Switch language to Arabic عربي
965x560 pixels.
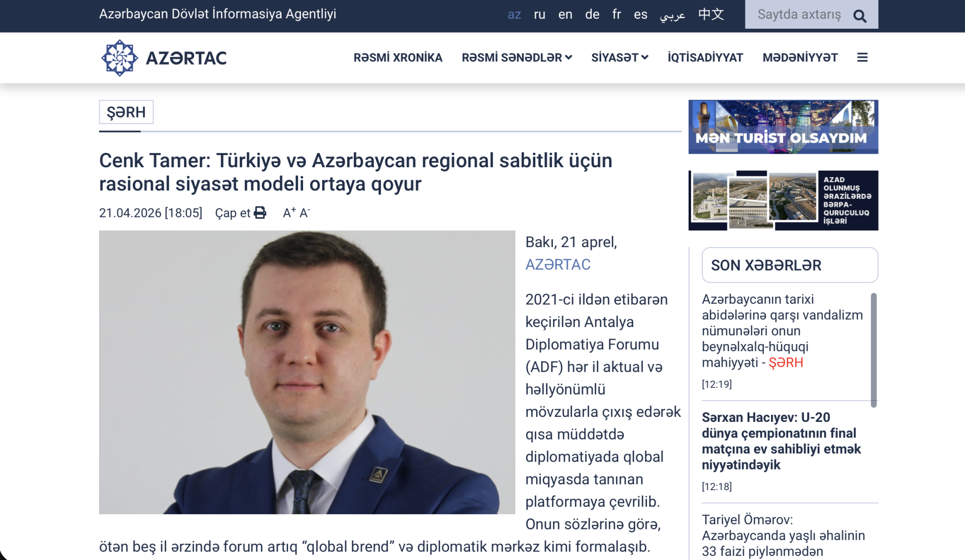coord(672,15)
